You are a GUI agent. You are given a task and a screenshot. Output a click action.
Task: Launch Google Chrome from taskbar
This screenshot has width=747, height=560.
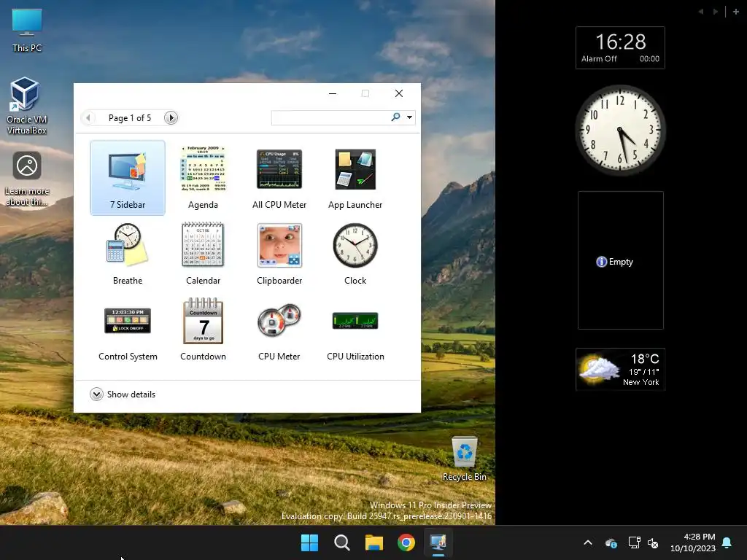click(x=406, y=542)
